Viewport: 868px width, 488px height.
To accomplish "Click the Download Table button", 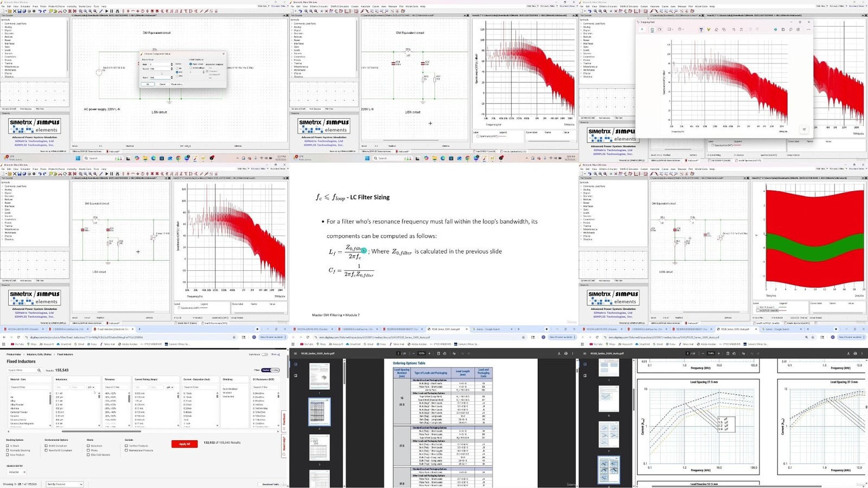I will pos(271,484).
